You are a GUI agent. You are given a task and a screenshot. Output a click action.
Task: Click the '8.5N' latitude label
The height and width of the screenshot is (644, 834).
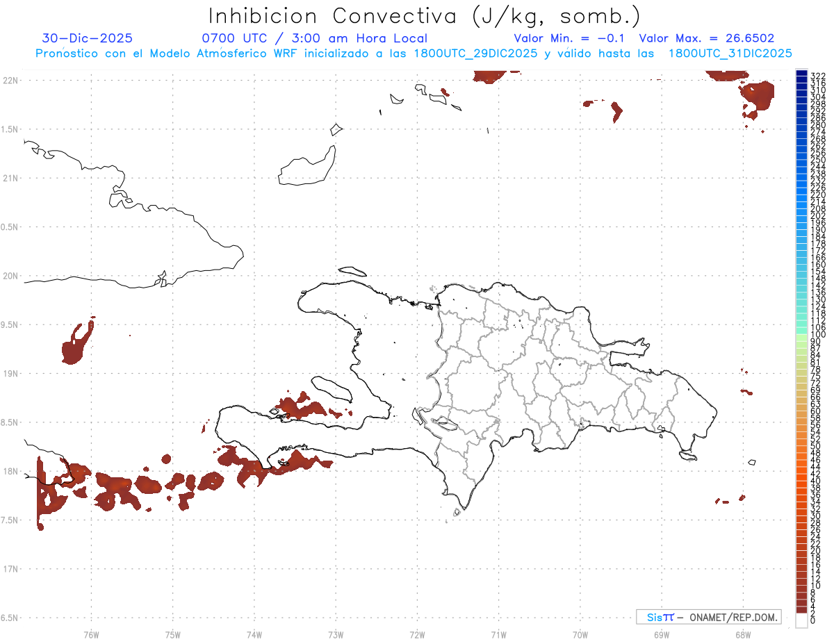tap(10, 422)
